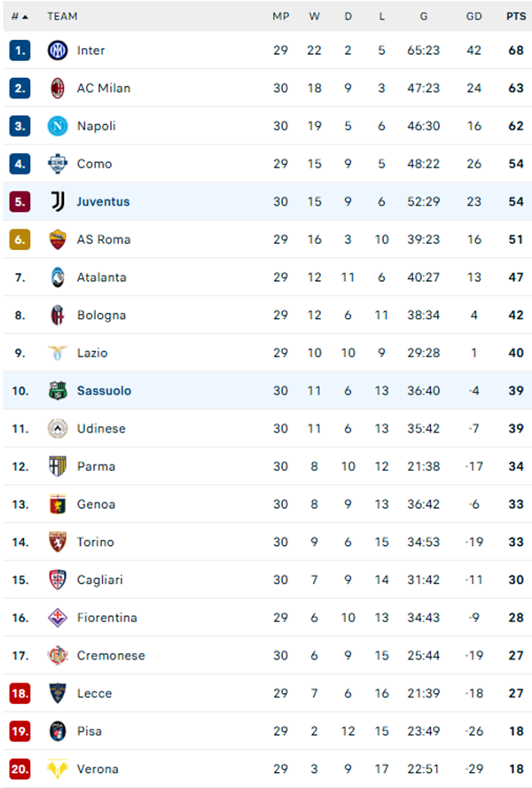
Task: Select the Torino bull logo
Action: coord(57,542)
